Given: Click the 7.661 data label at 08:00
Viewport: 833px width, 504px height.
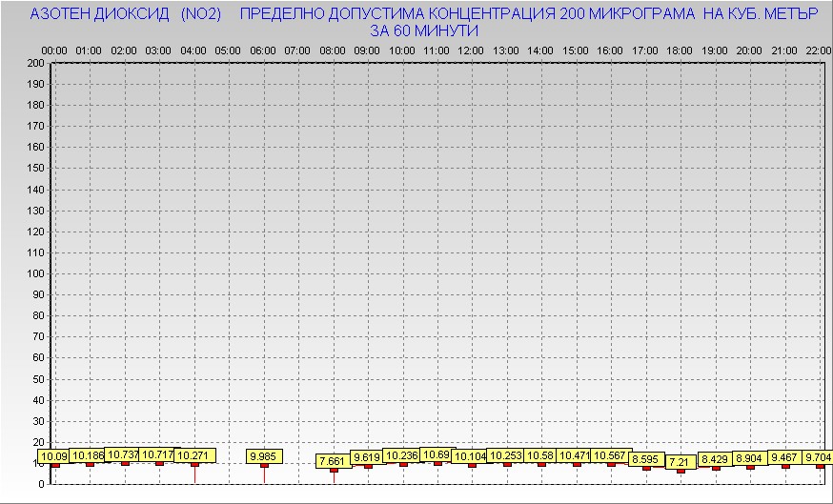Looking at the screenshot, I should 334,461.
